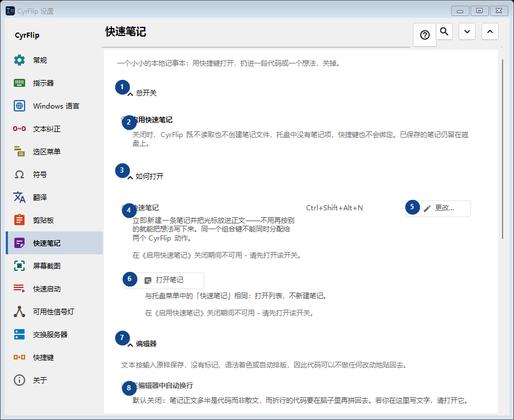Click the 更改... hotkey button
Screen dimensions: 514x420
(438, 208)
